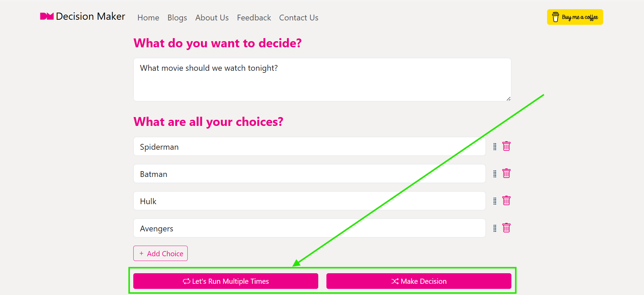Open the Blogs page
Viewport: 644px width, 295px height.
177,17
